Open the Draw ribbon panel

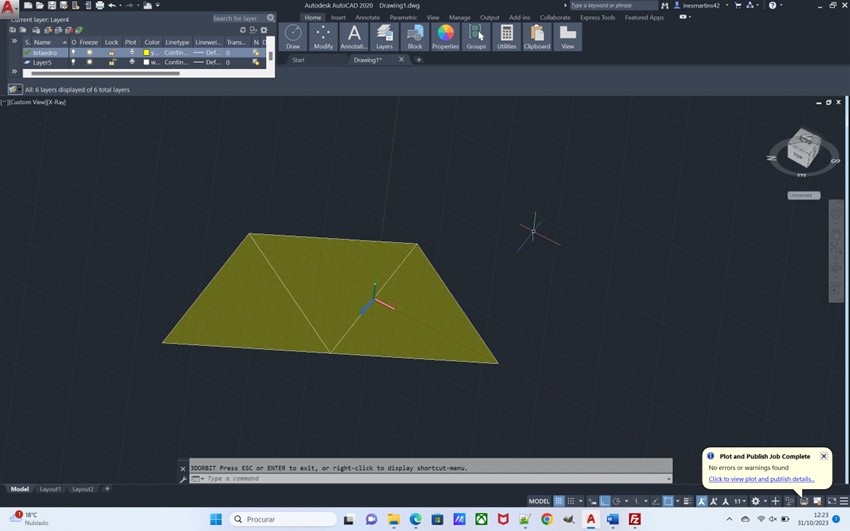(293, 37)
